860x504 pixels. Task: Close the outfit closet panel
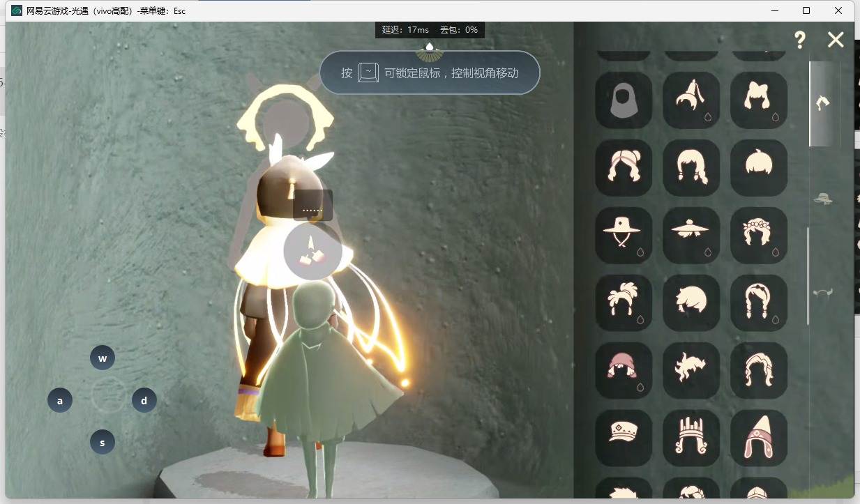(x=836, y=40)
